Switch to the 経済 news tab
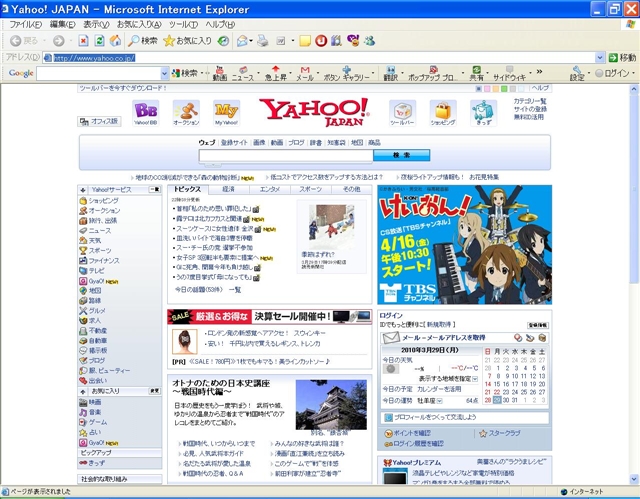 (229, 189)
